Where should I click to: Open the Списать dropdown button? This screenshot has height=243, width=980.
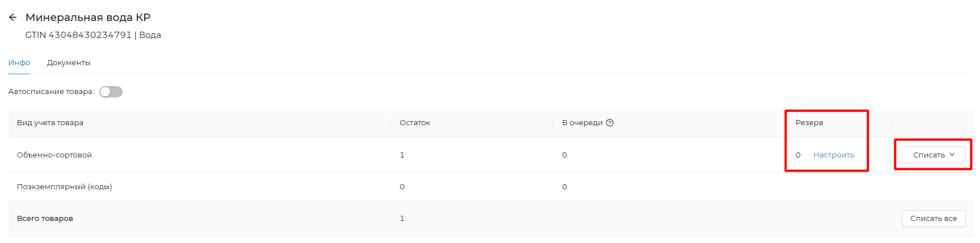929,155
